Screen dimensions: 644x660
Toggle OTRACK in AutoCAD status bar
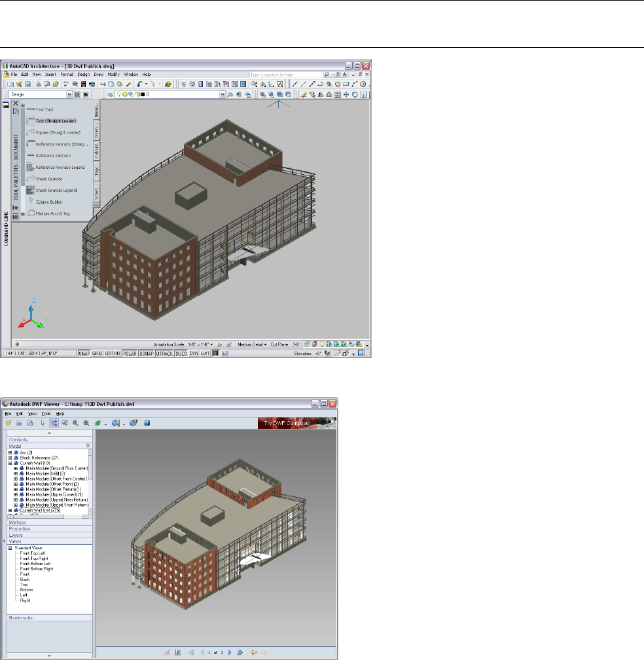coord(164,354)
